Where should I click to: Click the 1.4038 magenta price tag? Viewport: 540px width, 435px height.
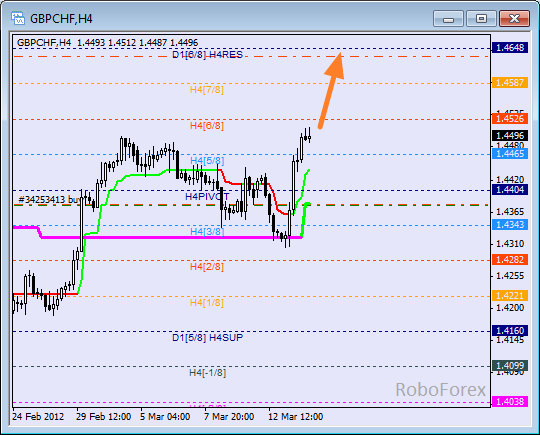tap(510, 402)
